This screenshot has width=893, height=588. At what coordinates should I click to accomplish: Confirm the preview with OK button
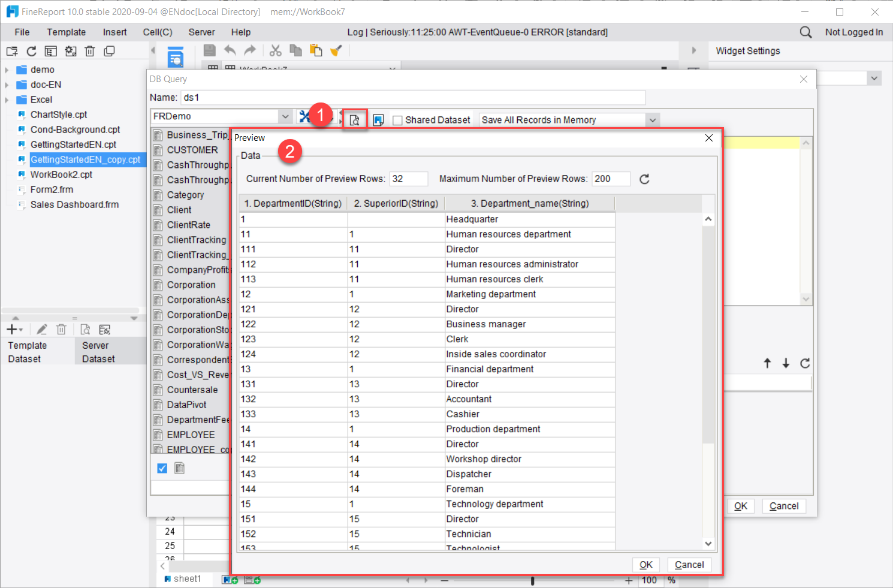click(646, 564)
